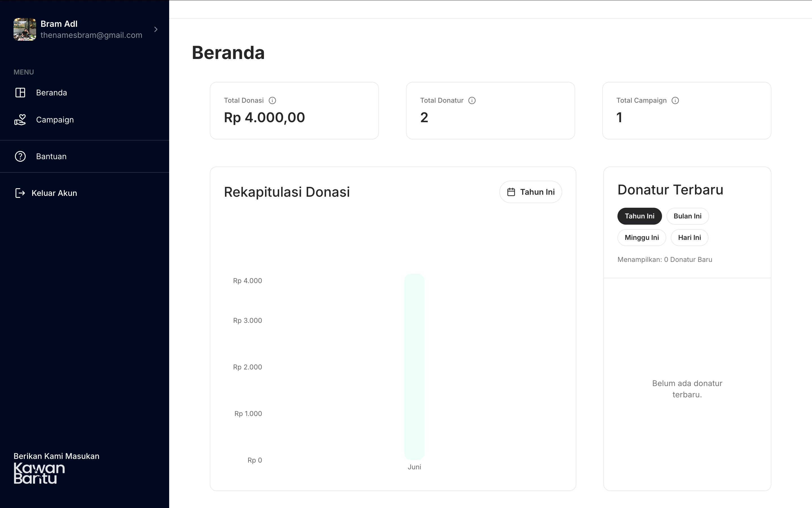Click the info icon beside Total Donasi
The image size is (812, 508).
pyautogui.click(x=272, y=100)
